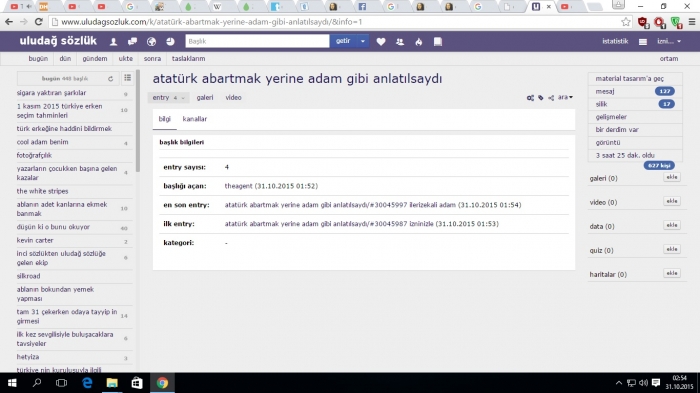Open the messages chat icon in header
This screenshot has width=700, height=393.
coord(132,42)
